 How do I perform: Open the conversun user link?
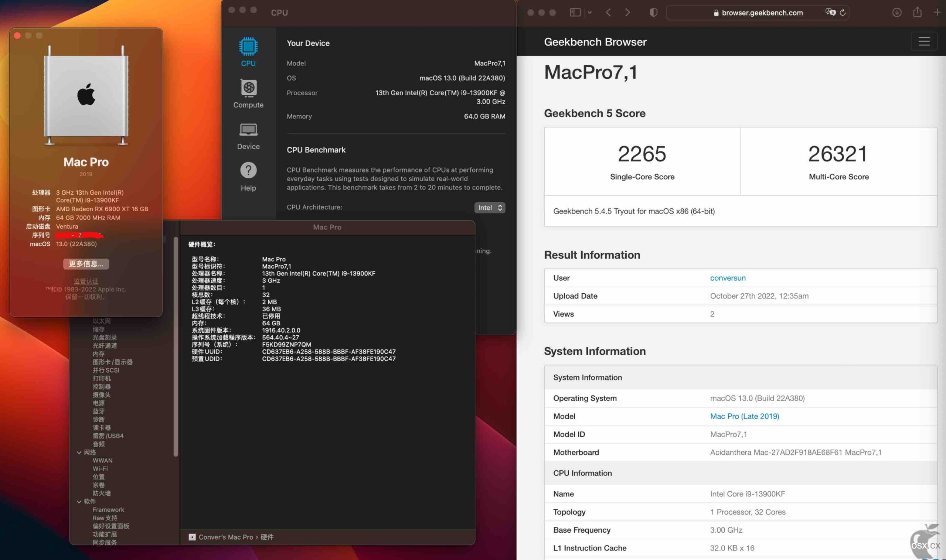click(728, 278)
